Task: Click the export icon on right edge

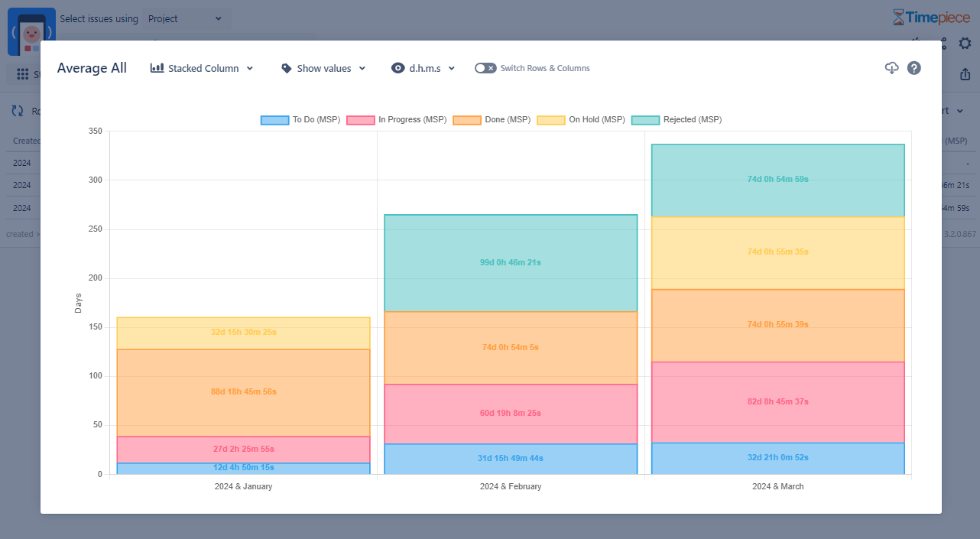Action: (x=965, y=74)
